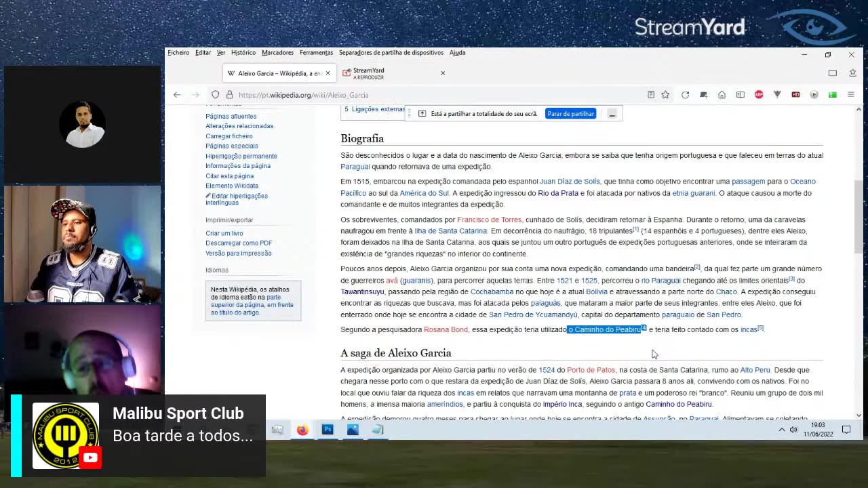
Task: Click the volume icon in system tray
Action: 793,430
